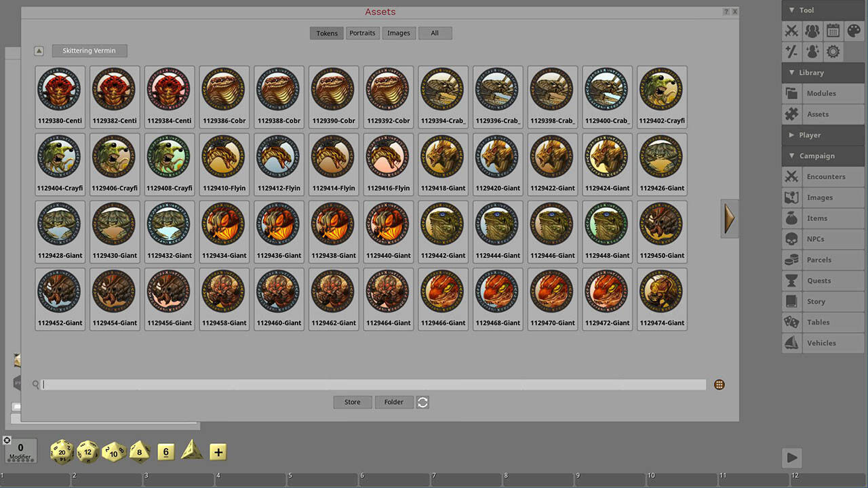Viewport: 868px width, 488px height.
Task: Collapse the Tool panel
Action: [792, 10]
